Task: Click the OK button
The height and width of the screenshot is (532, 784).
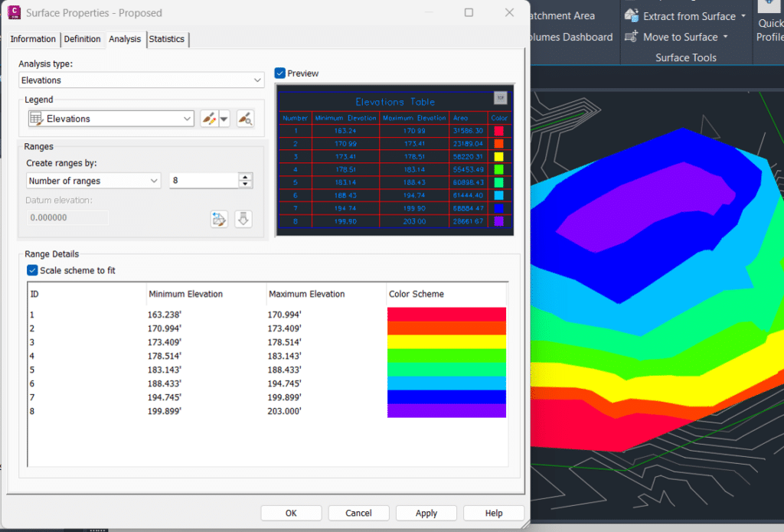Action: click(x=291, y=513)
